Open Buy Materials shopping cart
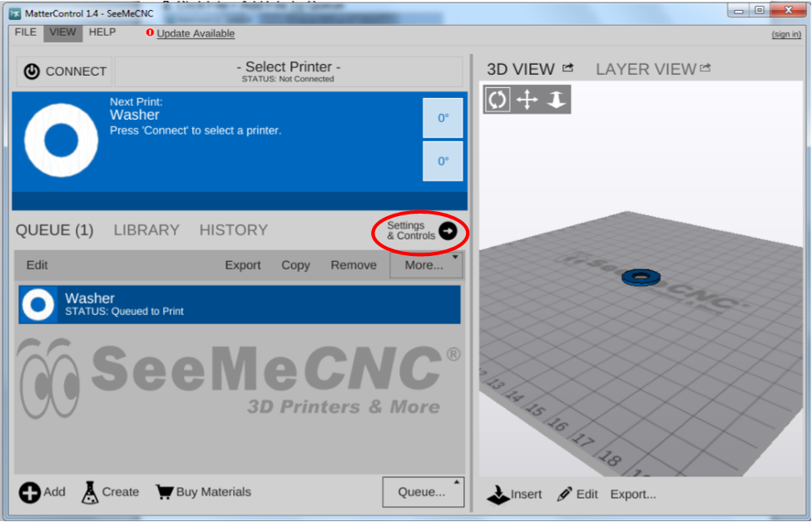This screenshot has height=522, width=812. click(164, 492)
